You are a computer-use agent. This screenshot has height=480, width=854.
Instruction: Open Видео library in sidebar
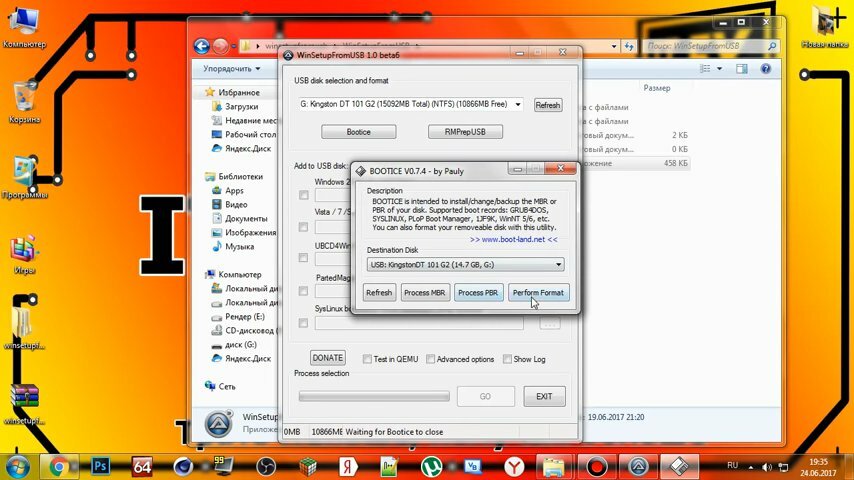click(x=236, y=204)
